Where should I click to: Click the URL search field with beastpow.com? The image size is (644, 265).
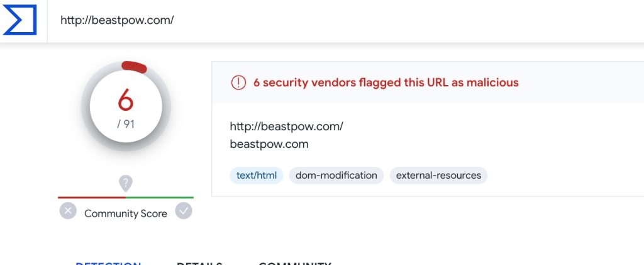346,20
